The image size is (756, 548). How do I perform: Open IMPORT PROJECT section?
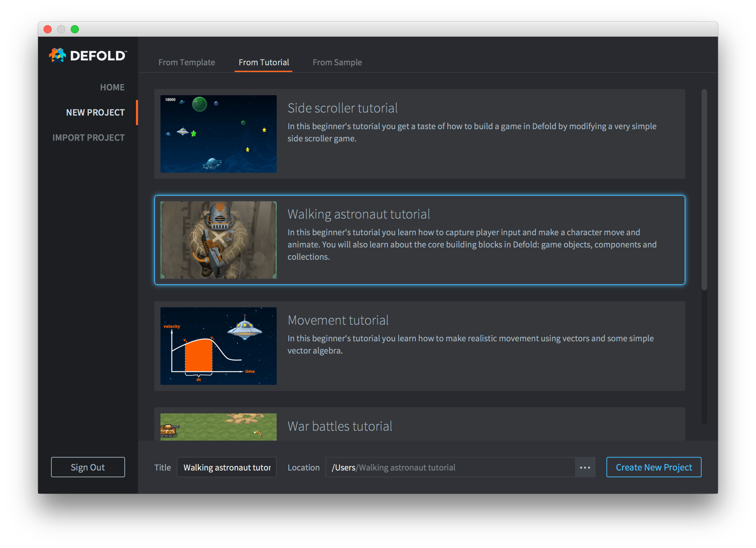coord(88,138)
